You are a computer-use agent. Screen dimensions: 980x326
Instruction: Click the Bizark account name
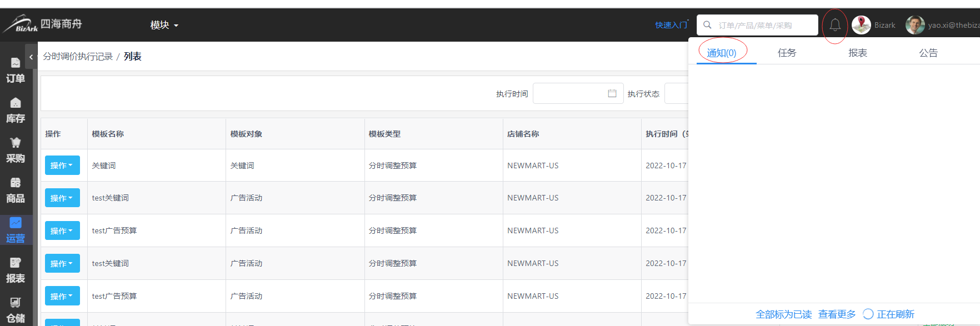885,25
